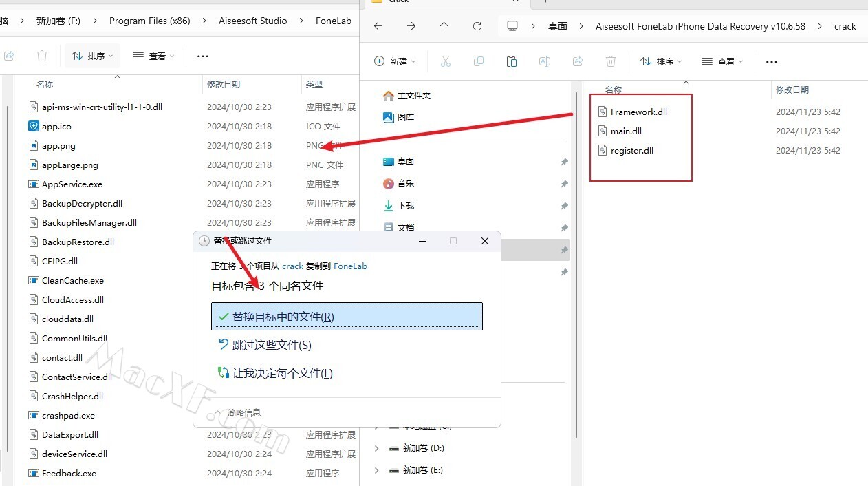Open 下载 in the navigation sidebar

pos(406,205)
